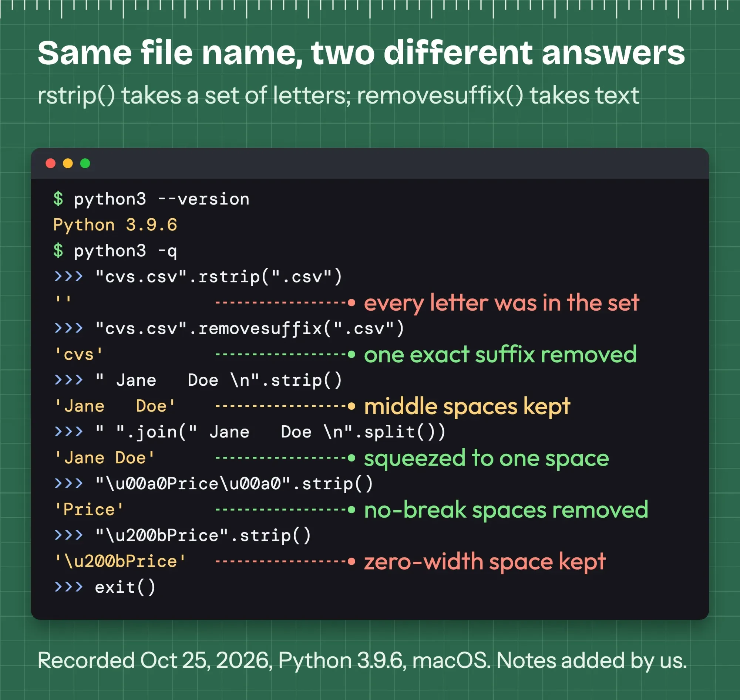Click the note 'every letter was in the set'
This screenshot has height=700, width=740.
coord(501,302)
